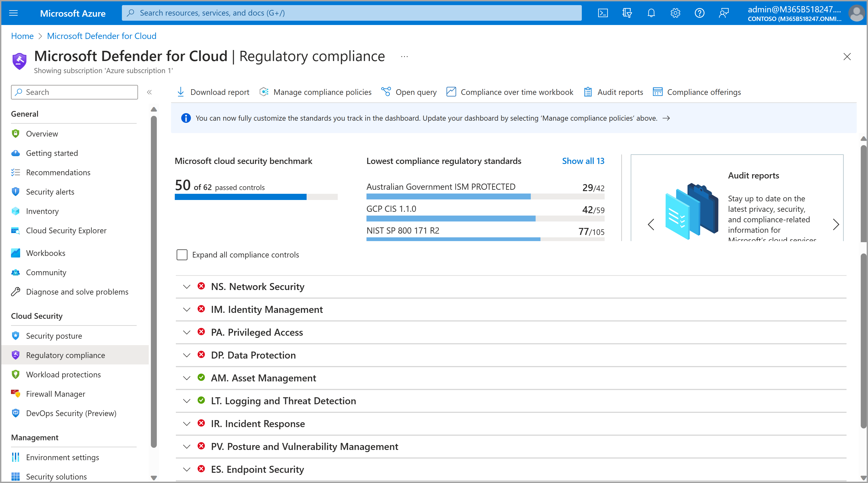Select the Recommendations menu item
The width and height of the screenshot is (868, 483).
[x=58, y=172]
